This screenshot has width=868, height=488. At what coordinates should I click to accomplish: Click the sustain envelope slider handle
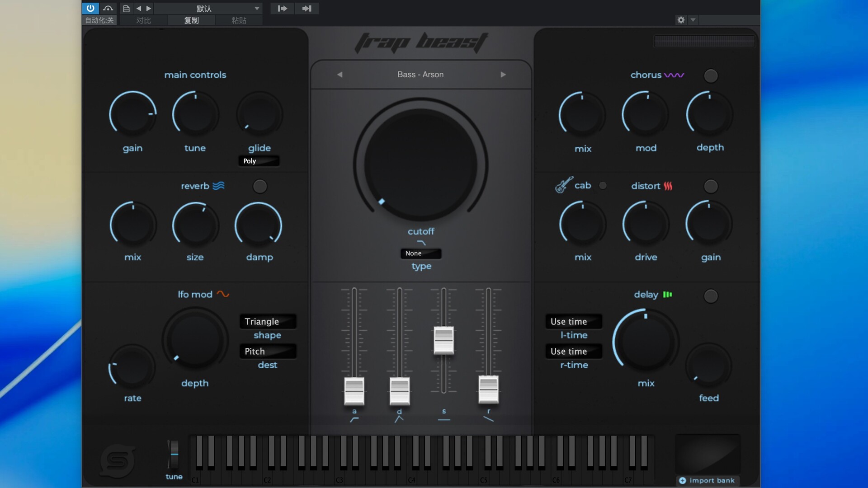point(443,340)
